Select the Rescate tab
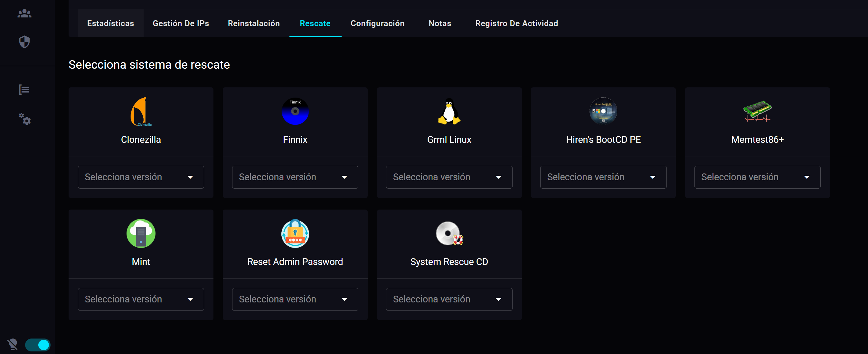This screenshot has height=354, width=868. tap(315, 23)
